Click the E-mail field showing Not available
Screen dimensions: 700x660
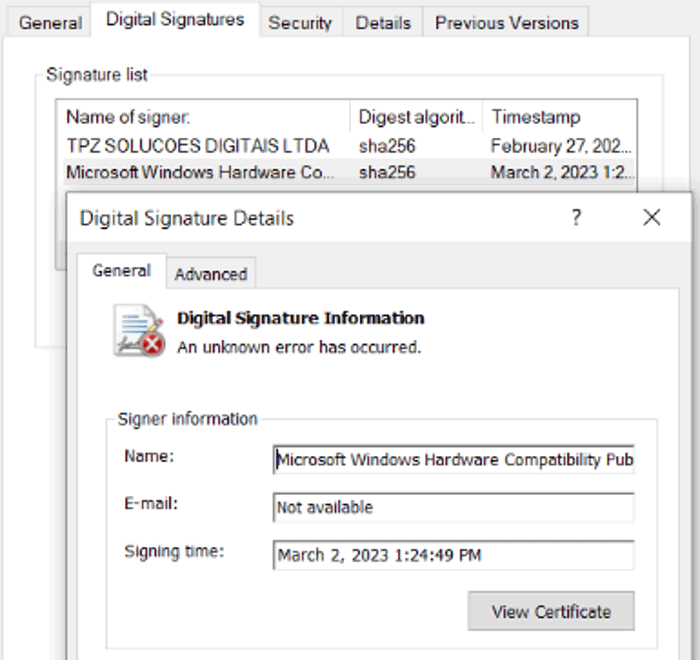click(x=453, y=508)
